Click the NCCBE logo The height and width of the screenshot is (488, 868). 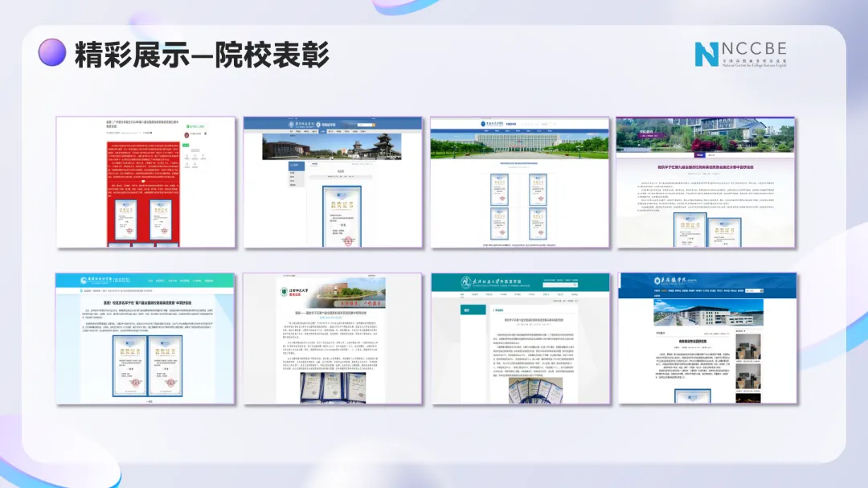(x=741, y=55)
